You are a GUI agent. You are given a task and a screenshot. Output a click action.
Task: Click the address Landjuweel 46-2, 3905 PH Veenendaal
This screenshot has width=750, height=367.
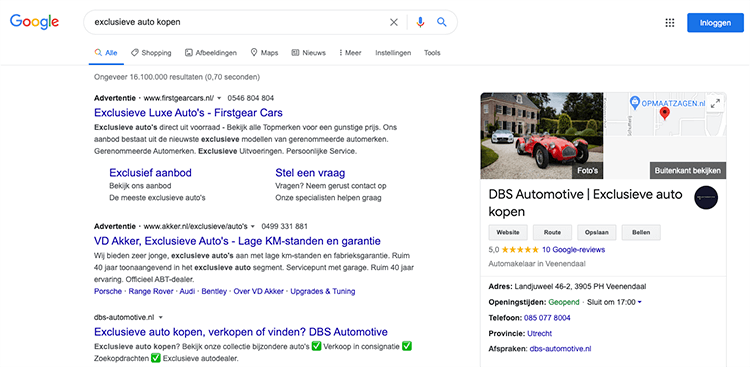pos(580,287)
